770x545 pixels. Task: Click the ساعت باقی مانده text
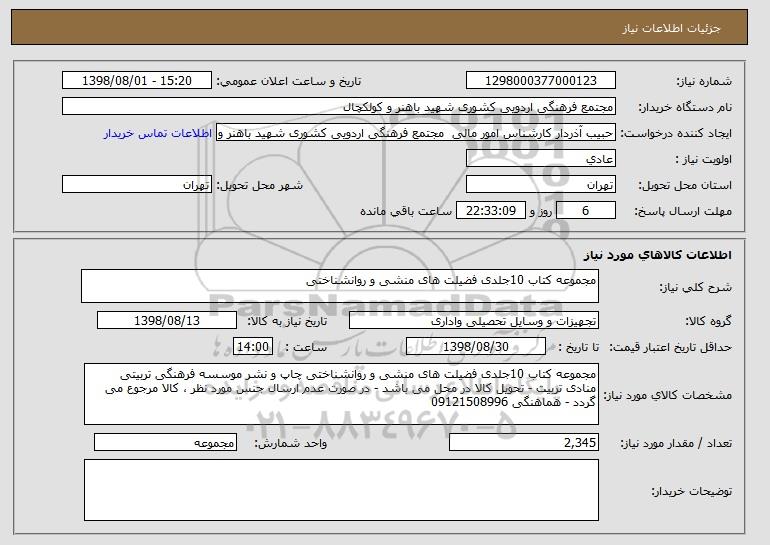tap(406, 211)
